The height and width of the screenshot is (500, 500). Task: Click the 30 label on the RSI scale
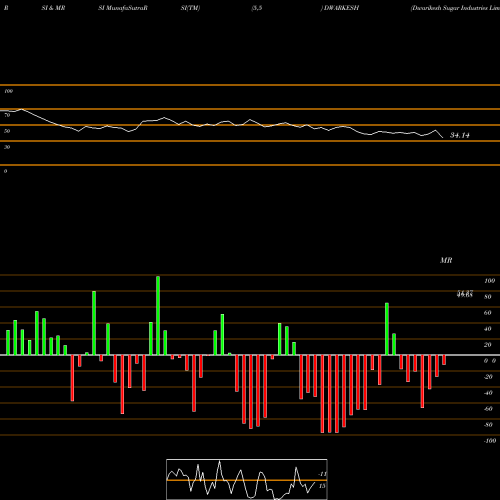click(7, 147)
